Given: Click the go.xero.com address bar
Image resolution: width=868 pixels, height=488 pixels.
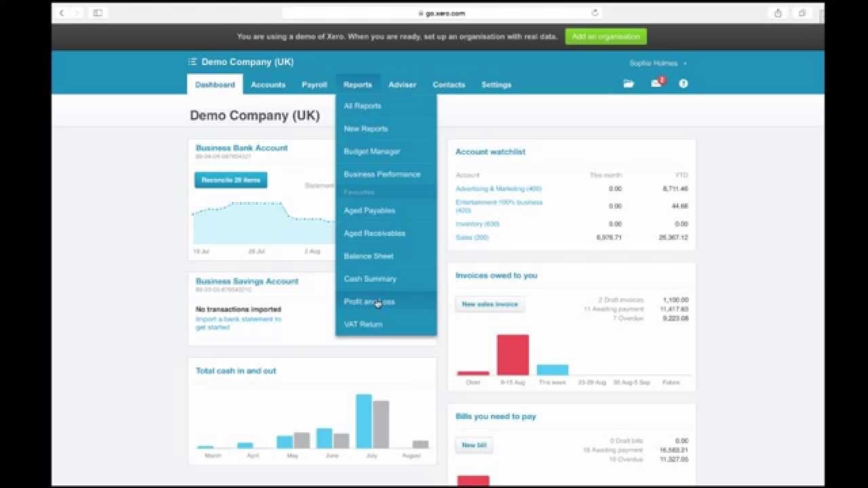Looking at the screenshot, I should [441, 13].
